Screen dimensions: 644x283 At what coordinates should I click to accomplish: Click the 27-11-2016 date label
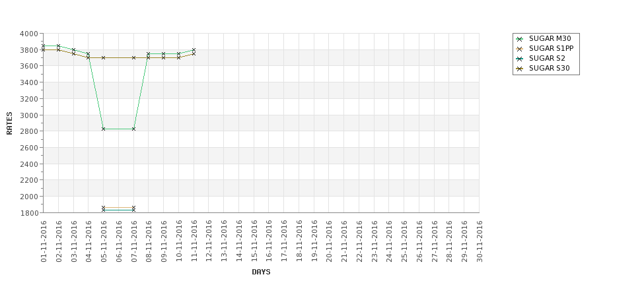click(434, 241)
